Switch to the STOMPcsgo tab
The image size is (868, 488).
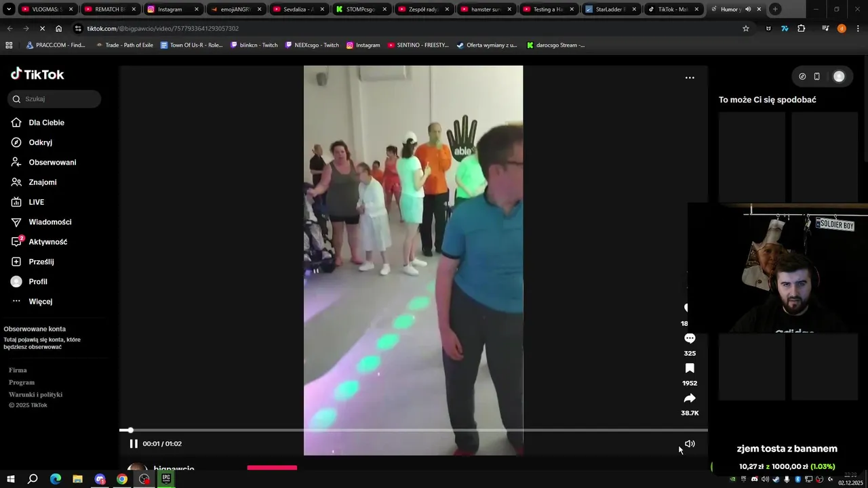tap(361, 9)
